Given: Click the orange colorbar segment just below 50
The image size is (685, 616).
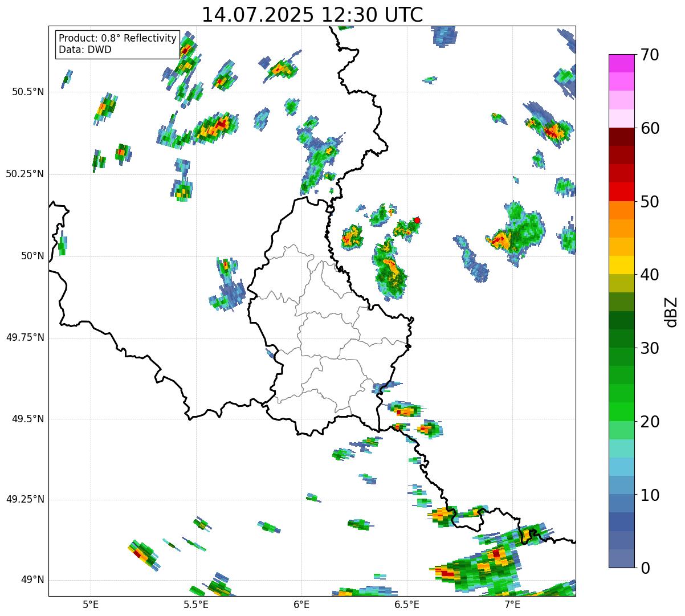Looking at the screenshot, I should coord(621,210).
